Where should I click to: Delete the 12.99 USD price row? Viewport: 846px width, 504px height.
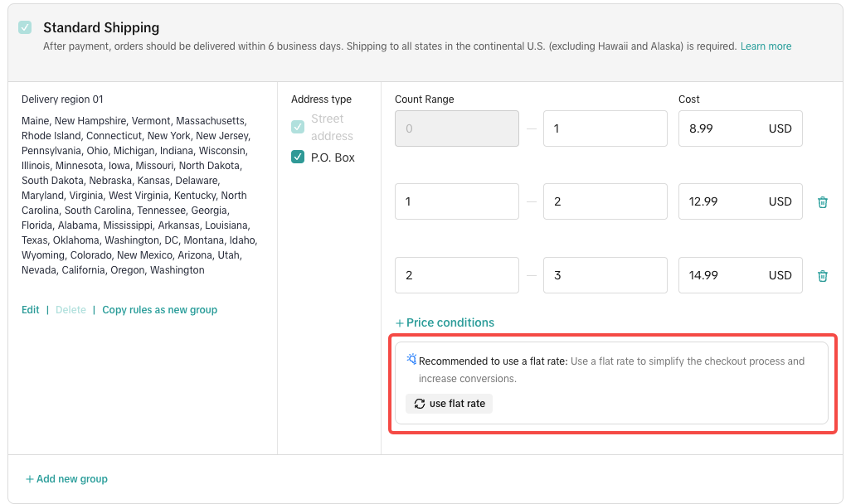pos(822,202)
